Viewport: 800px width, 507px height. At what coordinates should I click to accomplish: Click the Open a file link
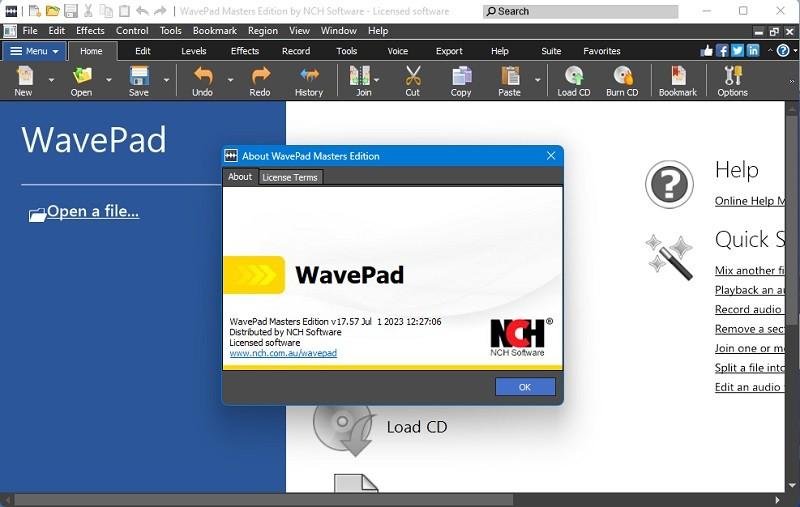92,211
